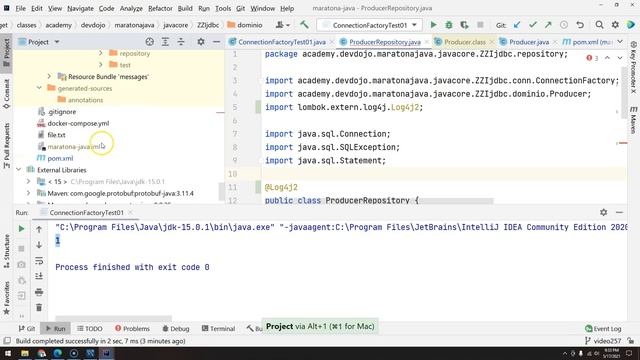
Task: Build project with hammer icon
Action: point(304,25)
